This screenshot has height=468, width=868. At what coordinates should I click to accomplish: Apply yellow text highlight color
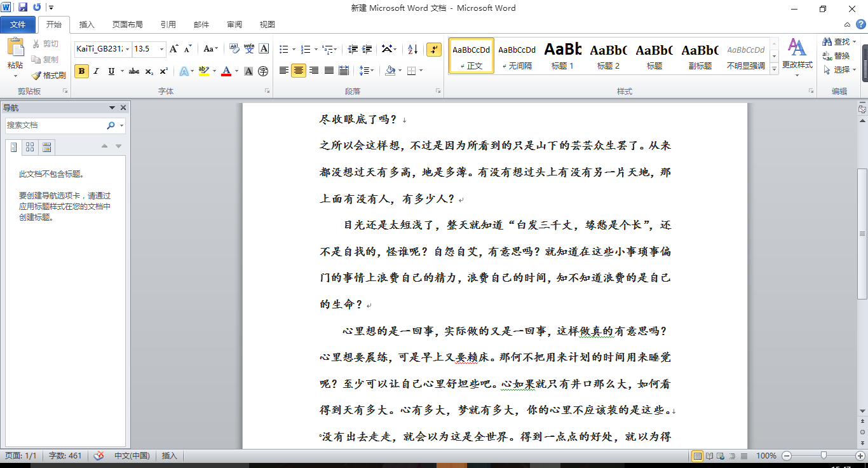pyautogui.click(x=203, y=71)
